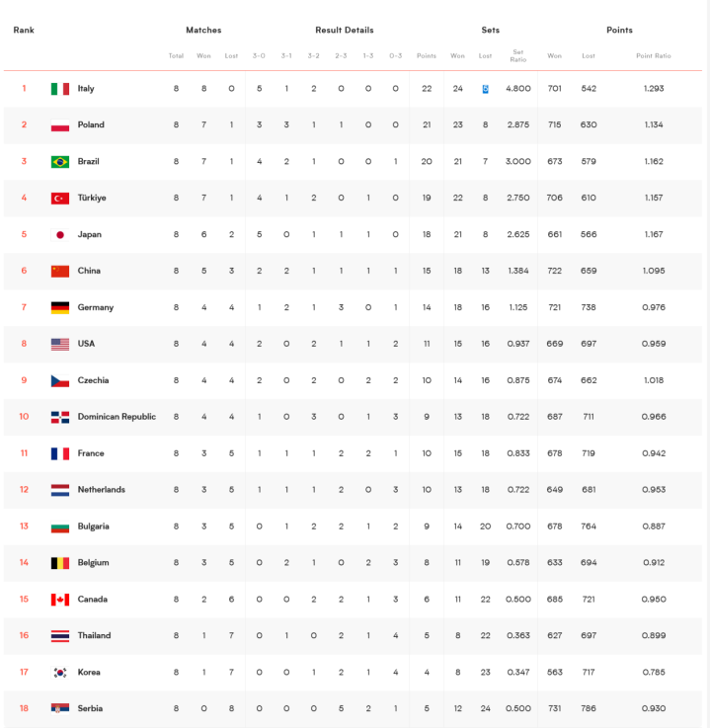Click the USA flag icon
The width and height of the screenshot is (710, 728).
click(x=60, y=344)
